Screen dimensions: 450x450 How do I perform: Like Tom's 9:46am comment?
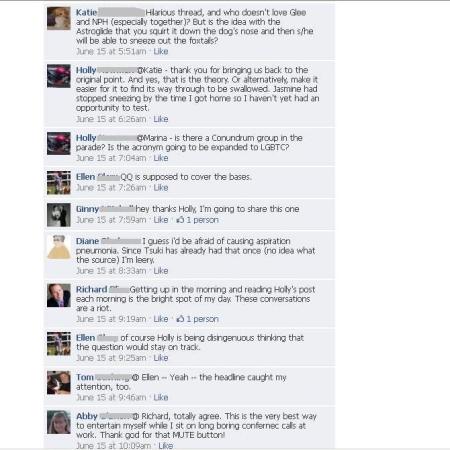[161, 397]
